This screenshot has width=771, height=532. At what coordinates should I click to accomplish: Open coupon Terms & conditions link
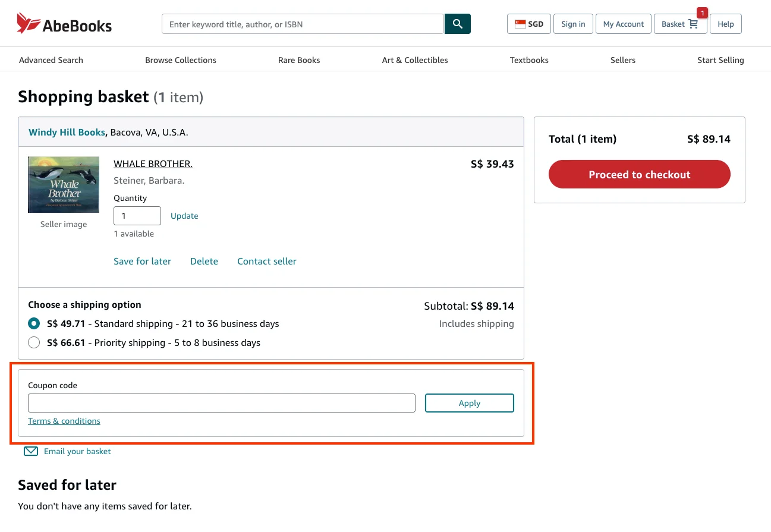(64, 421)
